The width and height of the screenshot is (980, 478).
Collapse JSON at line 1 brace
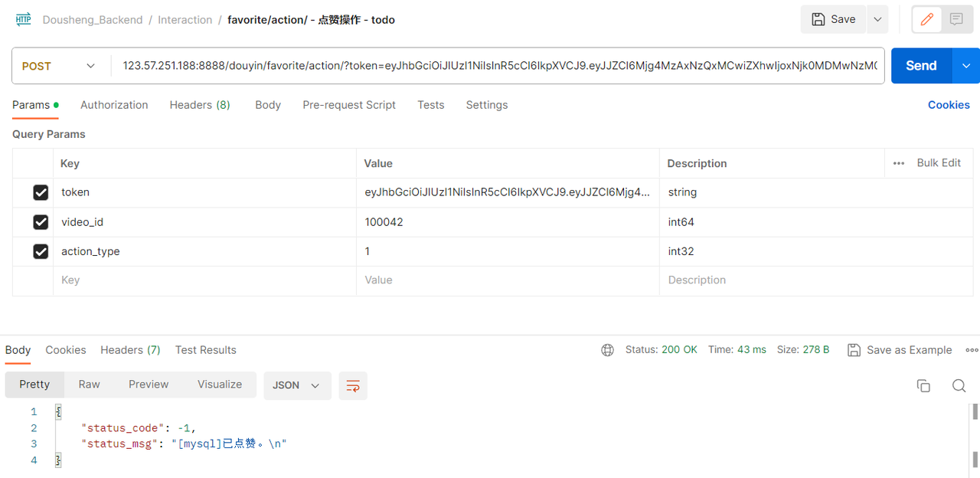click(58, 411)
